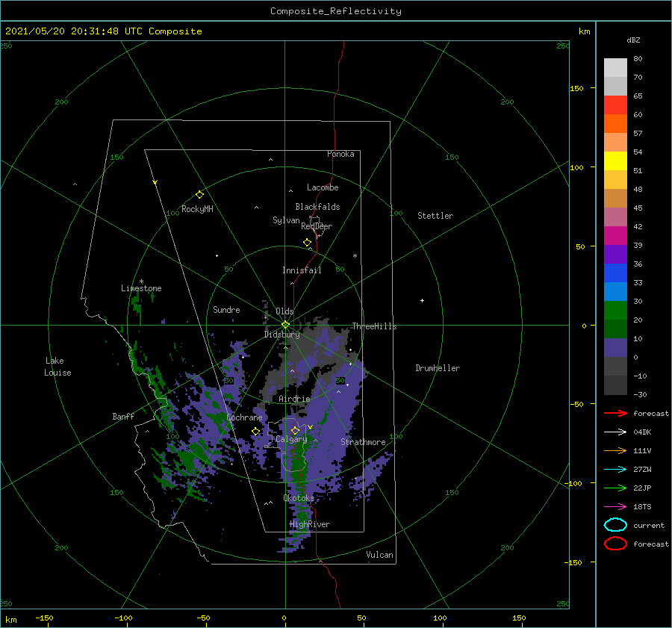Click the cyan current ellipse icon
This screenshot has height=628, width=672.
pos(615,525)
